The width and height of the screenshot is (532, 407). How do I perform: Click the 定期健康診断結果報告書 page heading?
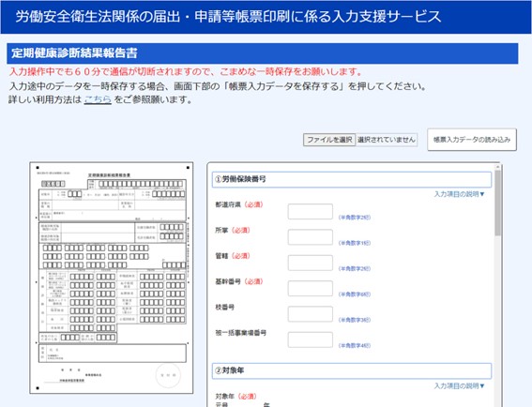pos(74,53)
